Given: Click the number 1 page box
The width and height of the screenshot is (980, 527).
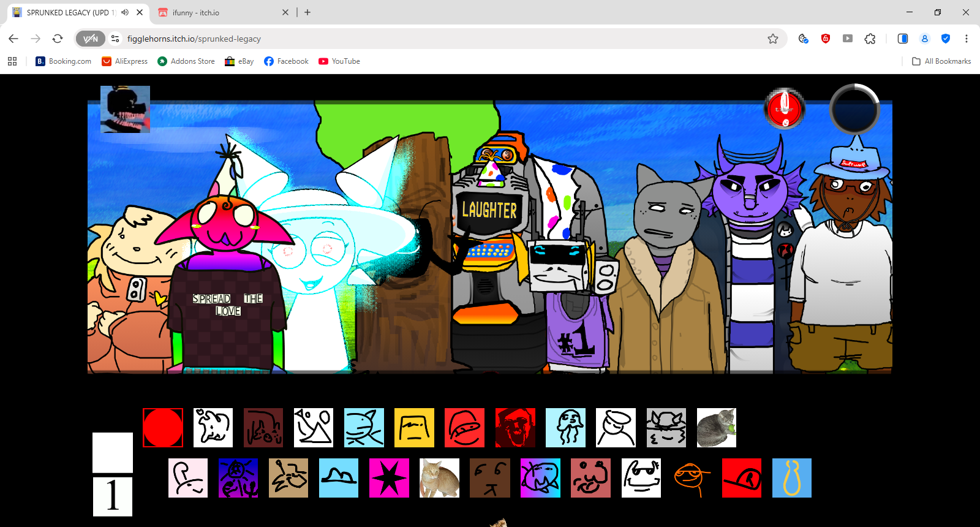Looking at the screenshot, I should point(113,497).
